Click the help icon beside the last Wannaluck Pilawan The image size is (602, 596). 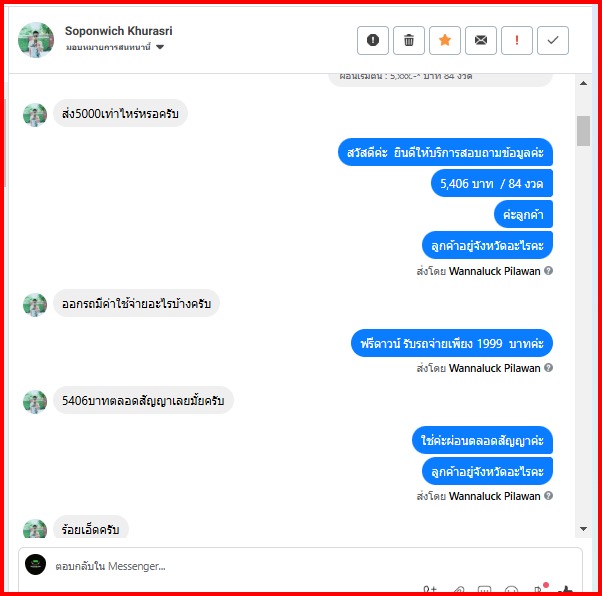pos(549,495)
